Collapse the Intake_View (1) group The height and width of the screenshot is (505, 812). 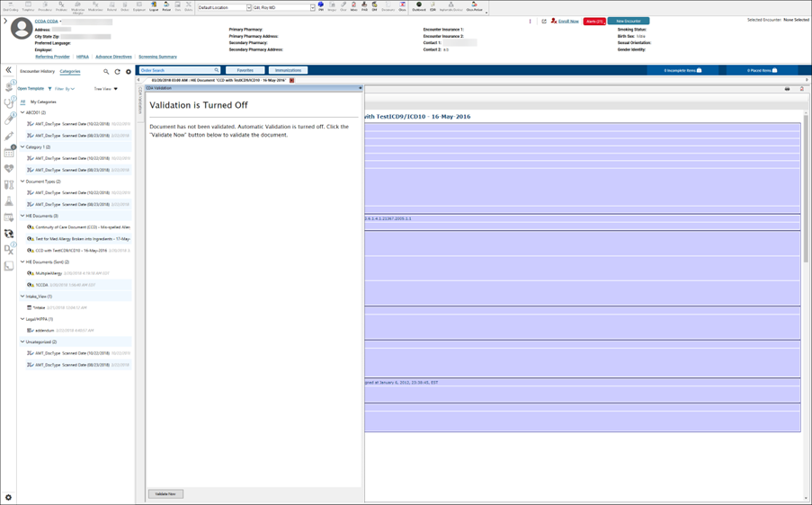[x=22, y=297]
